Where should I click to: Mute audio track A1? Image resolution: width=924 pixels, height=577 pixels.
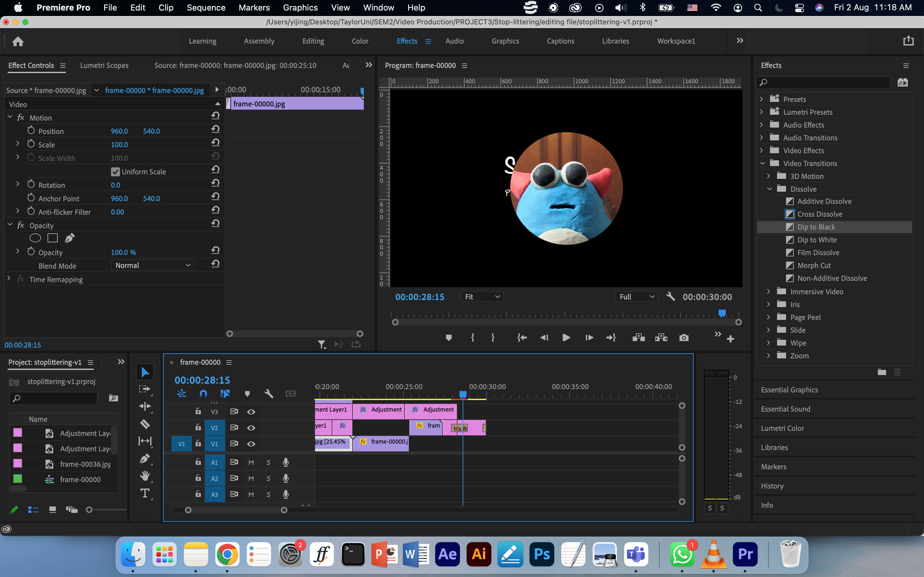coord(251,463)
